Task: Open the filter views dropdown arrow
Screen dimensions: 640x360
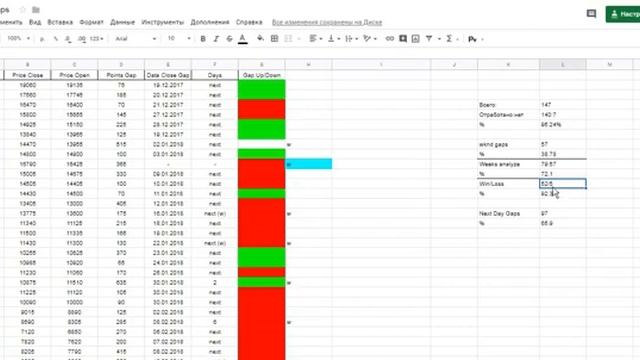Action: click(439, 39)
